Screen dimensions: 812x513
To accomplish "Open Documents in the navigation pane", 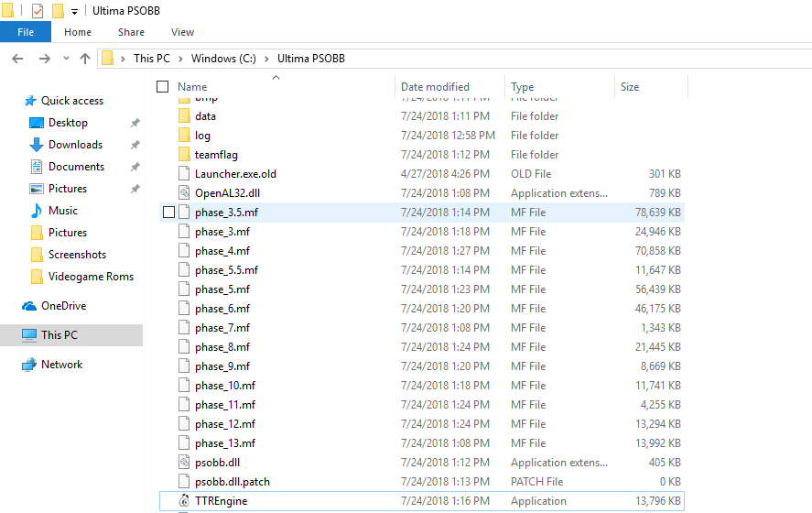I will [x=76, y=167].
